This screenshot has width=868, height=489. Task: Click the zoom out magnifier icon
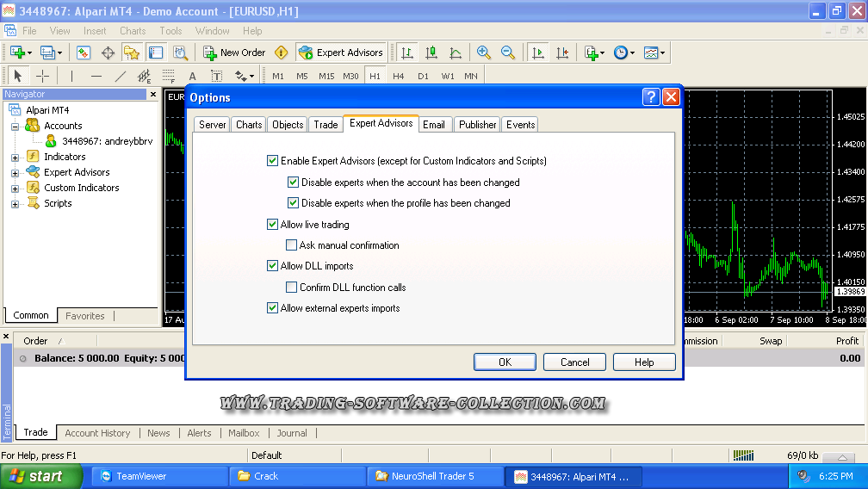[508, 53]
